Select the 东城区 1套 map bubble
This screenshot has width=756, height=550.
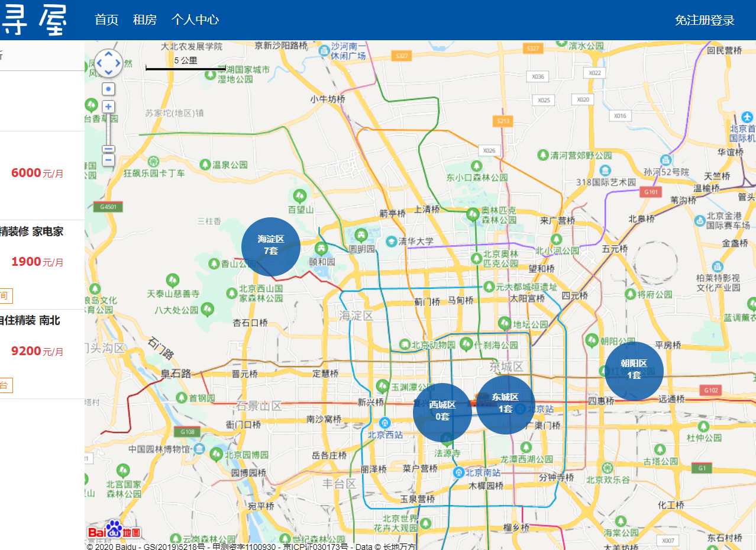tap(506, 405)
